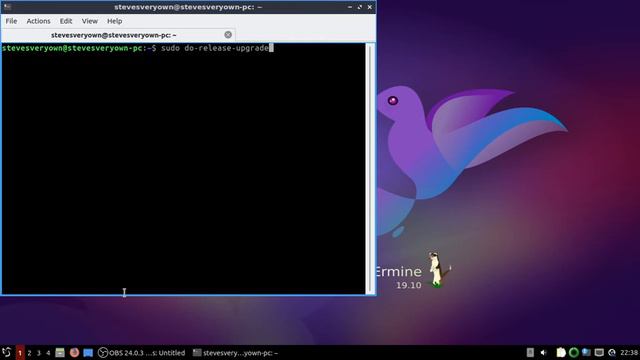Click the tray icon left of the clock
This screenshot has width=640, height=360.
(x=611, y=353)
